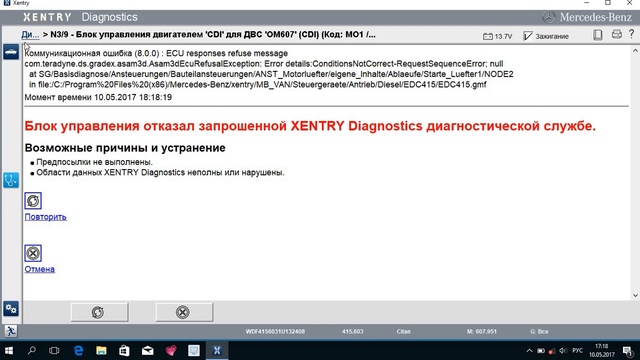Click VIN WDF4156031U132408 in status bar

tap(275, 331)
